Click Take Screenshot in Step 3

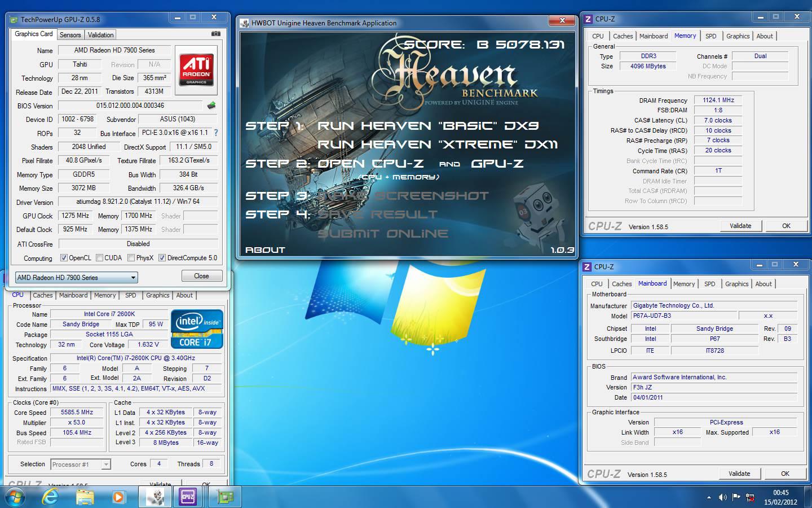click(403, 196)
